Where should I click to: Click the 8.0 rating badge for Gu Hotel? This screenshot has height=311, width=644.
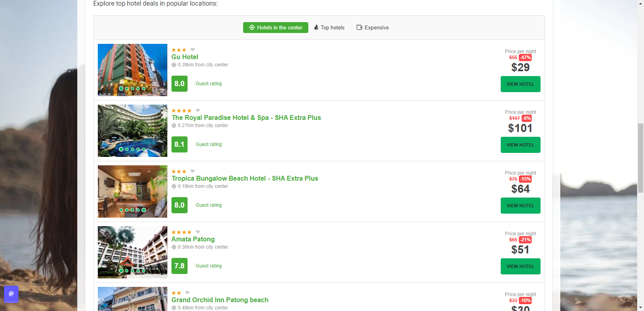180,84
